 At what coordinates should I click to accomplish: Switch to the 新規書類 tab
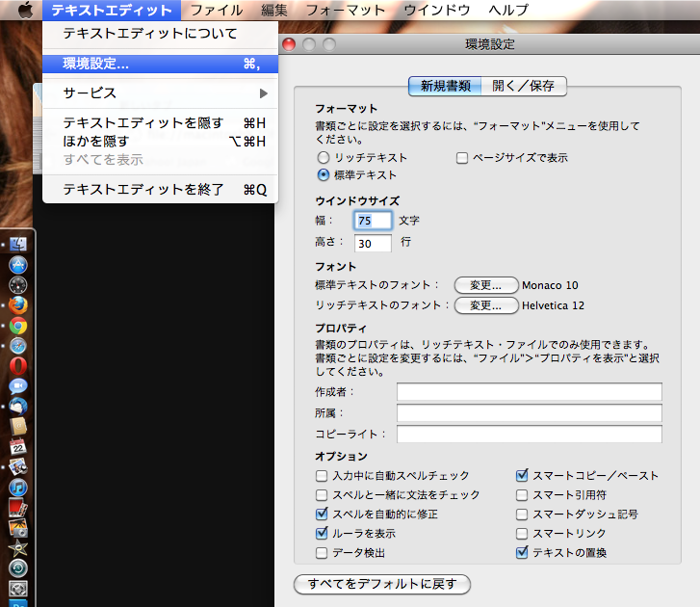pos(445,86)
